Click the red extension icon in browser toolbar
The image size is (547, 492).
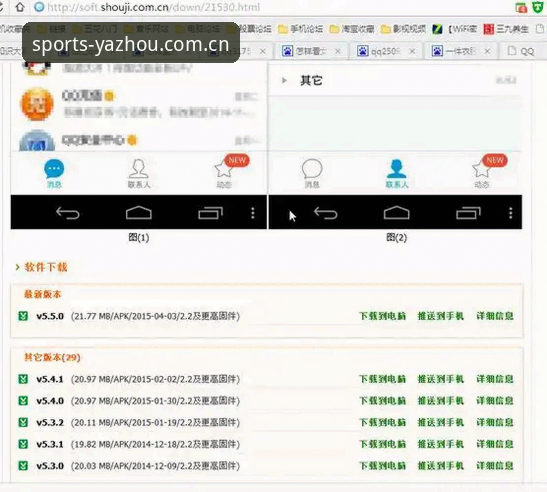pyautogui.click(x=521, y=7)
